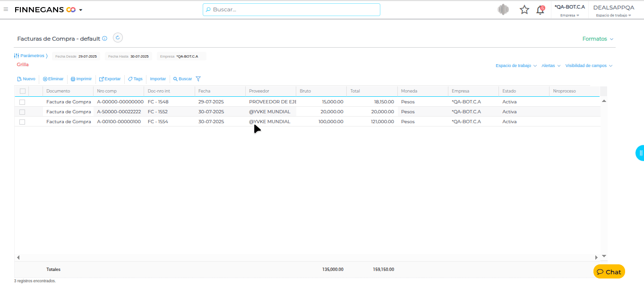The image size is (644, 287).
Task: Expand Espacio de trabajo grid menu
Action: 516,66
